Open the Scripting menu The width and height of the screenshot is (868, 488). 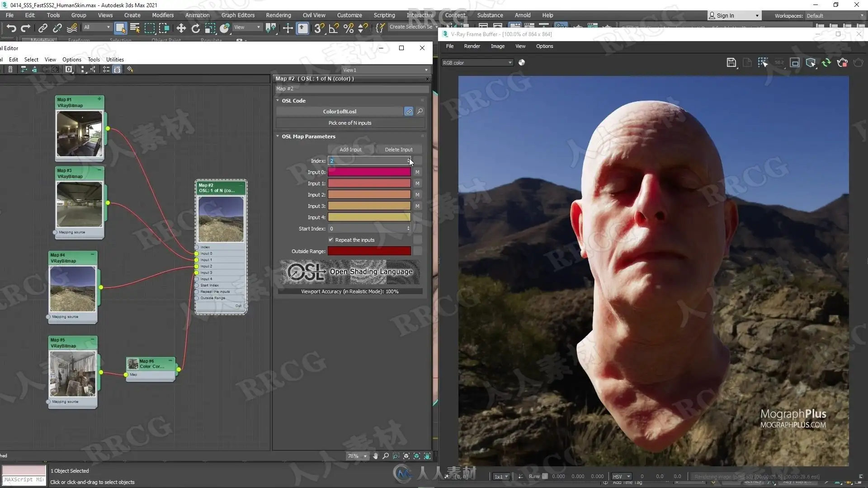tap(384, 15)
